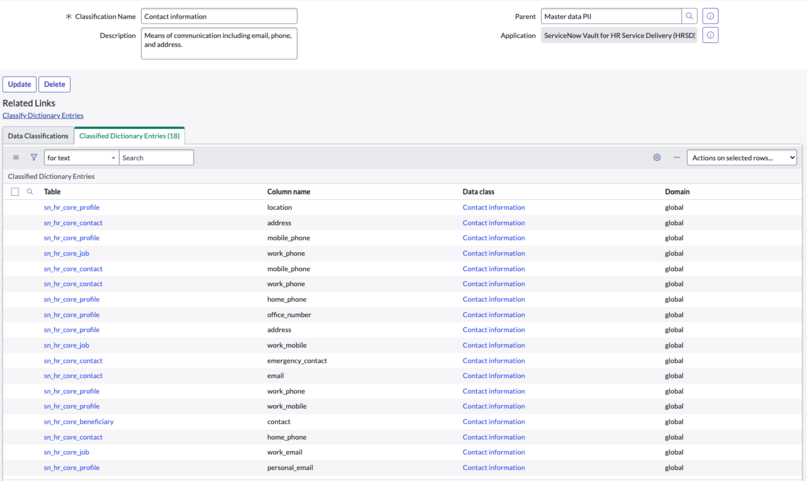Click the work_email column name cell
807x481 pixels.
click(285, 452)
